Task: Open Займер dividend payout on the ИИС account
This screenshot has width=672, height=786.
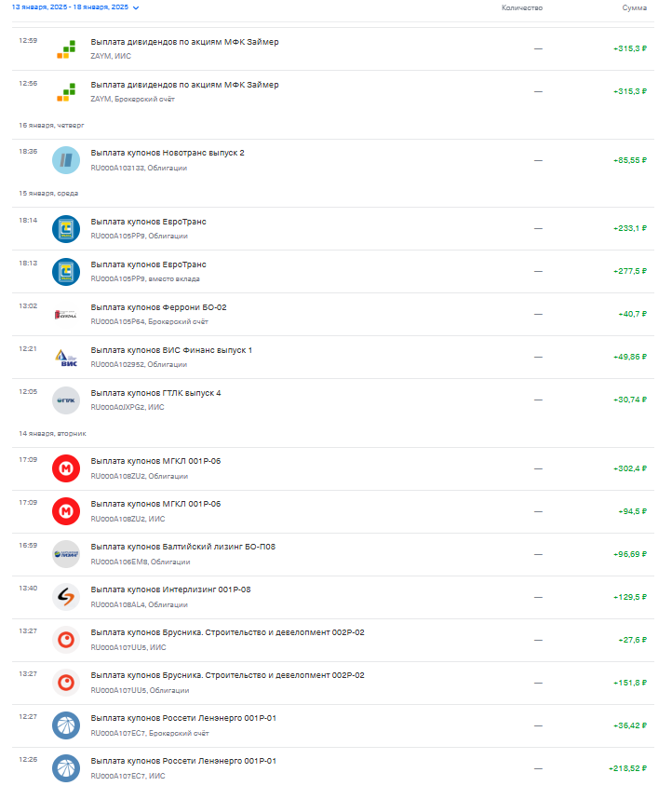Action: point(333,49)
